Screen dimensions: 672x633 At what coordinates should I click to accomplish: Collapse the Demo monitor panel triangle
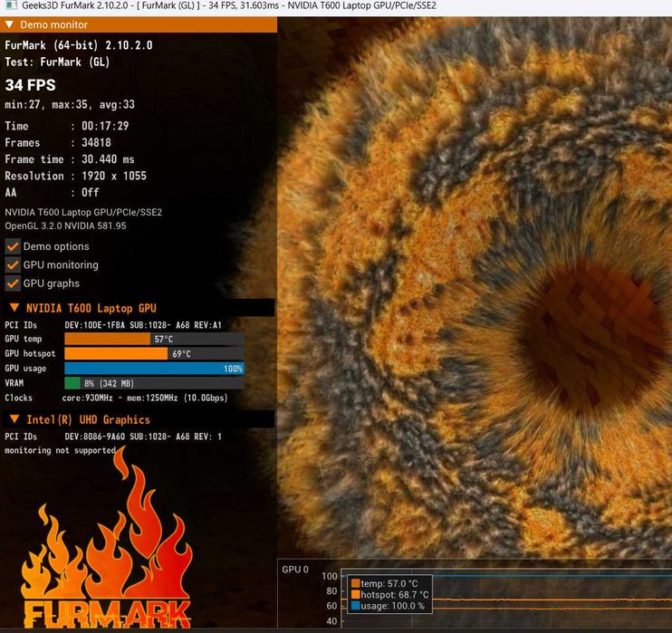9,24
